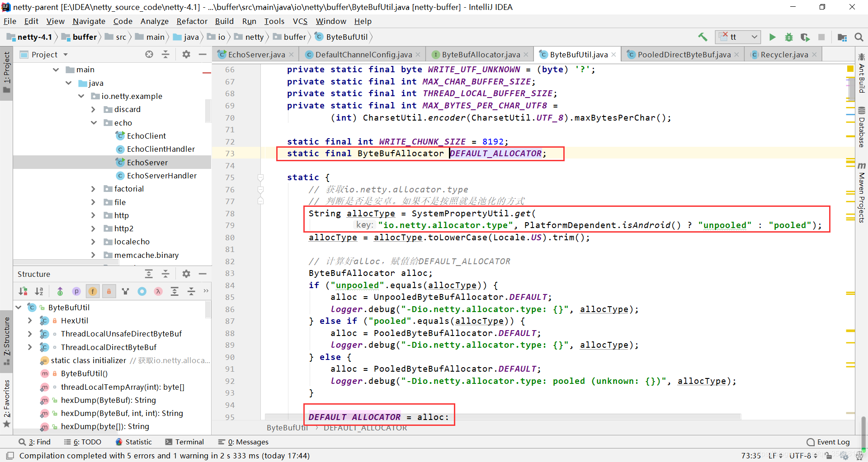Open the Navigate menu
The width and height of the screenshot is (868, 462).
point(89,21)
